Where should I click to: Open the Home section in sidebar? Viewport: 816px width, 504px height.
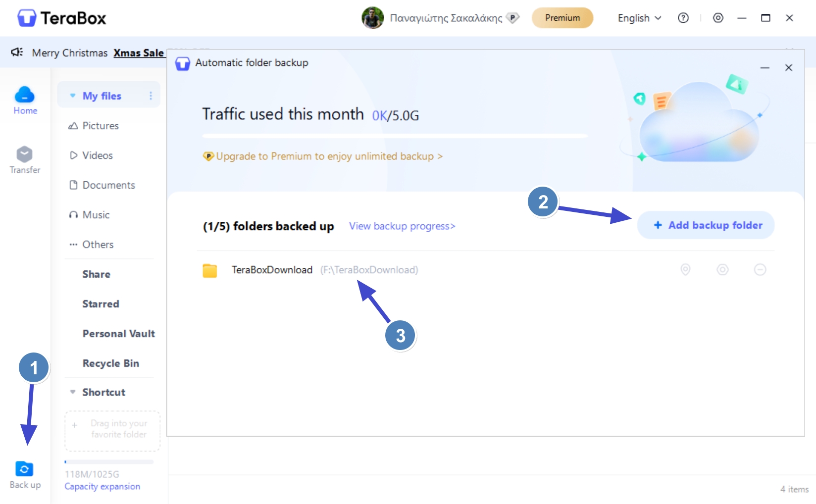(x=25, y=101)
